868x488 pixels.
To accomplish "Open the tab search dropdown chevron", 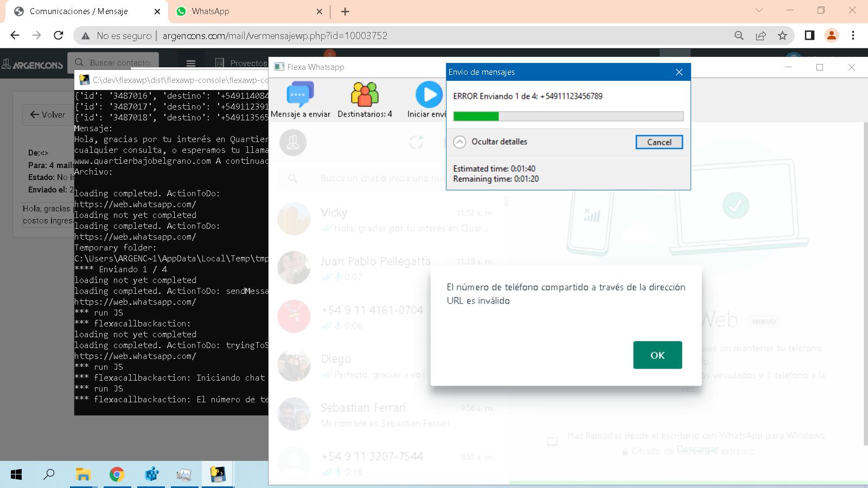I will click(x=759, y=10).
